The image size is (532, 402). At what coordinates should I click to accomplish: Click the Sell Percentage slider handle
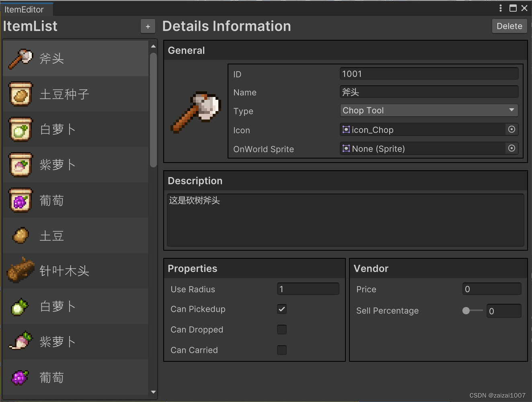466,311
